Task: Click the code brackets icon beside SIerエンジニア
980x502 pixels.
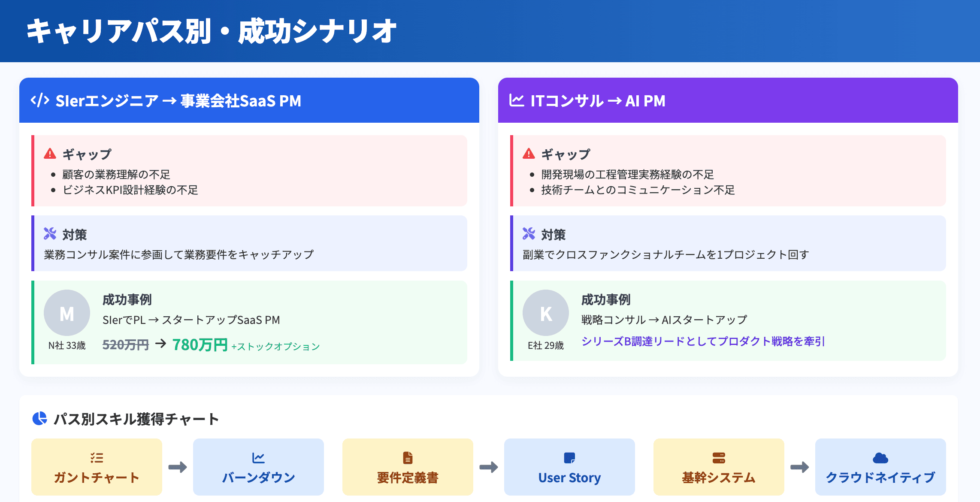Action: (40, 100)
